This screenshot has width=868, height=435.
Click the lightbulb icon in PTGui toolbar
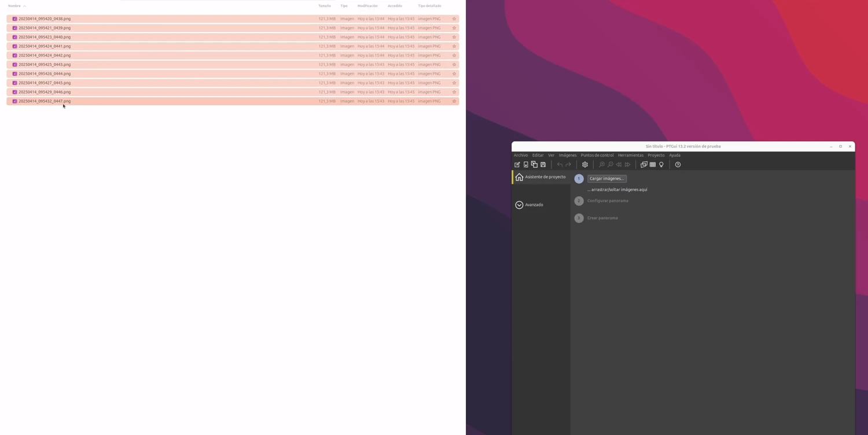[661, 165]
